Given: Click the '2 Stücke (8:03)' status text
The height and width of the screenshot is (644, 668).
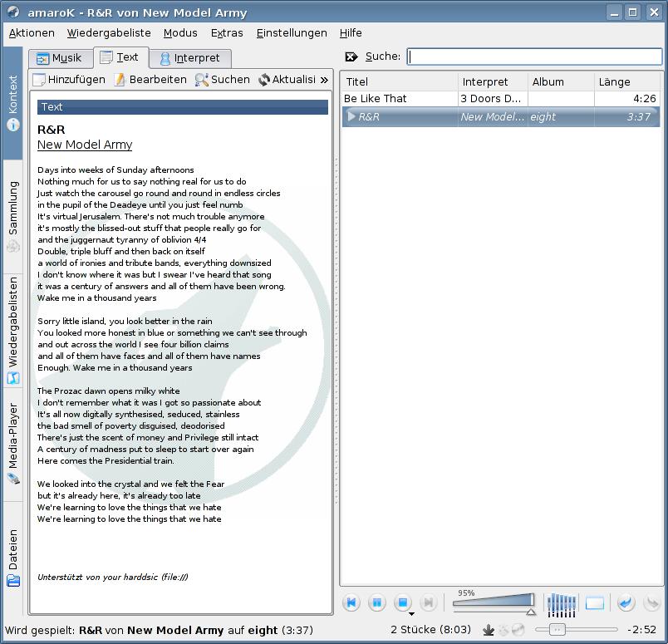Looking at the screenshot, I should tap(430, 630).
